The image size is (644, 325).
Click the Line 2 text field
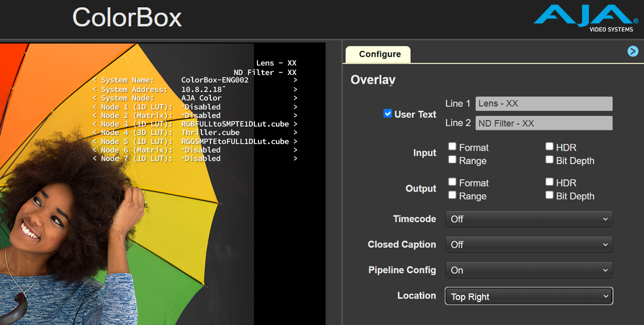tap(543, 123)
